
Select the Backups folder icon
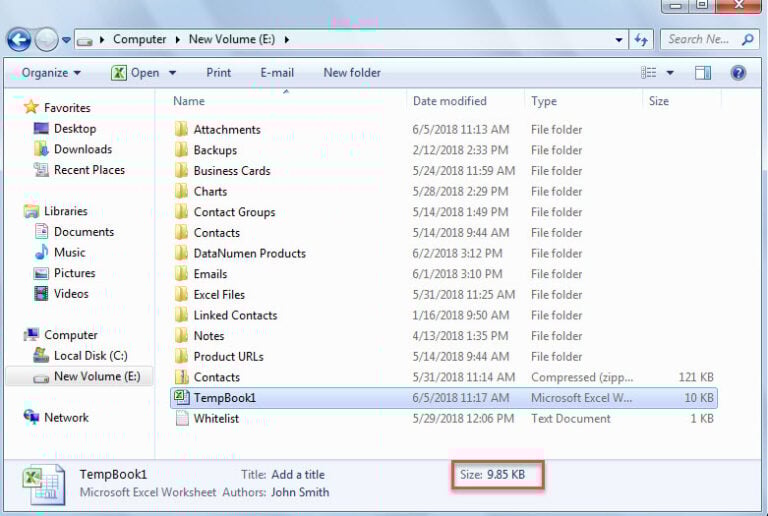(181, 150)
